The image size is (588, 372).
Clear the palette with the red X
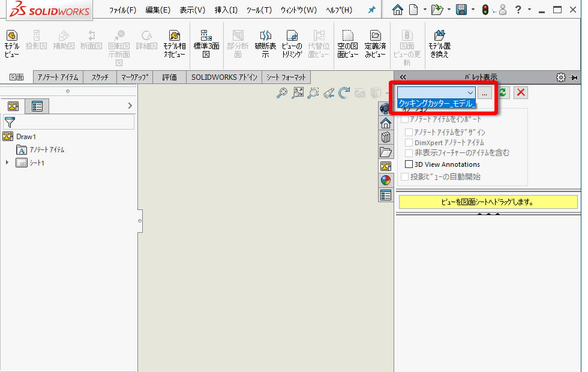pyautogui.click(x=521, y=92)
